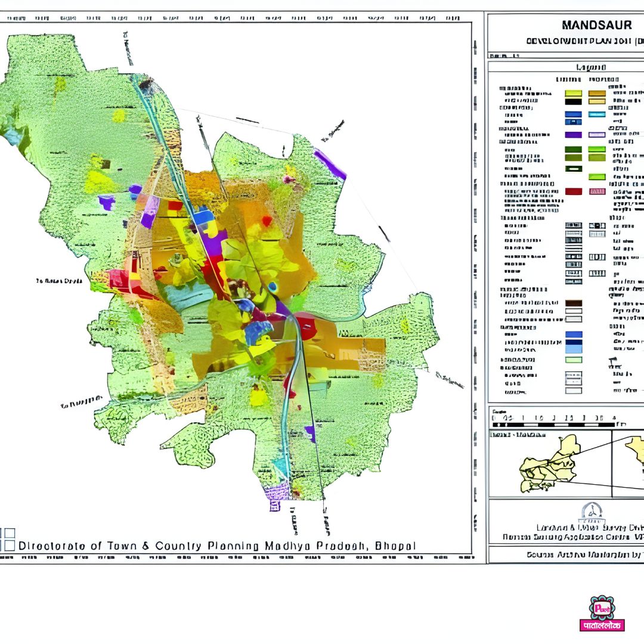Screen dimensions: 644x644
Task: Click the purple strip on map's northeast edge
Action: point(330,164)
